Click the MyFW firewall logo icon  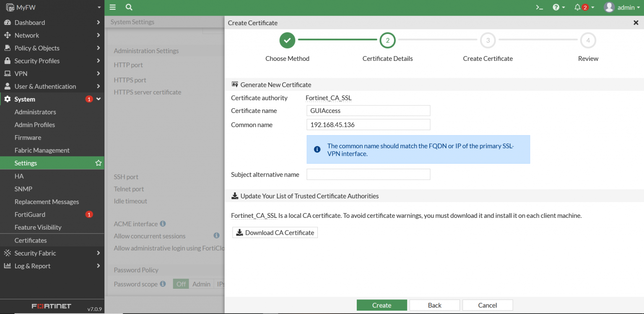10,7
